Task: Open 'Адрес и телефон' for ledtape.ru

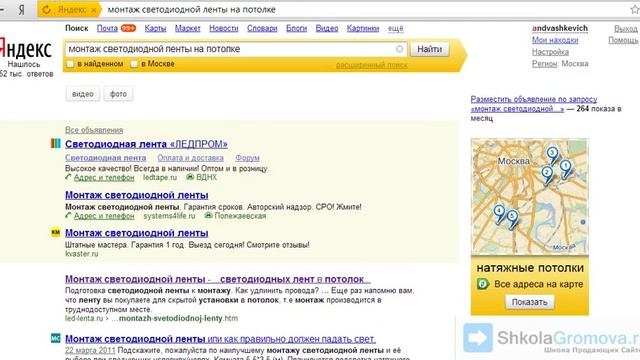Action: (x=104, y=178)
